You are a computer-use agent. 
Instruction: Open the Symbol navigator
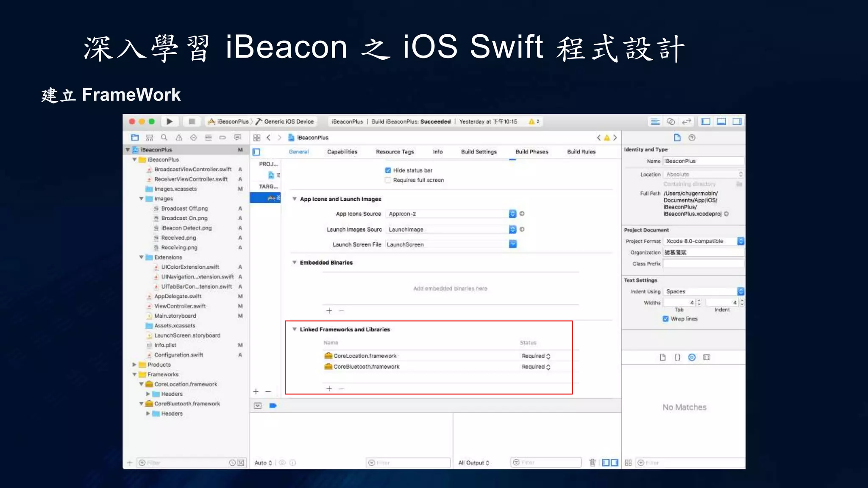coord(149,137)
